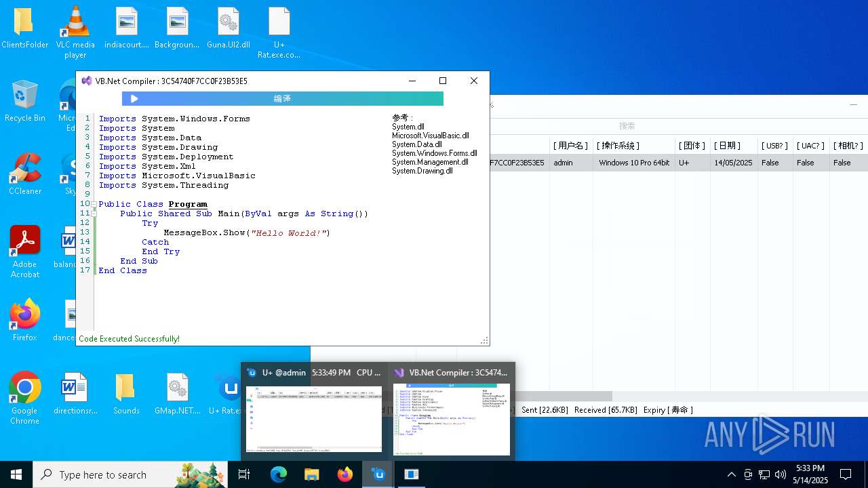868x488 pixels.
Task: Launch Firefox from the desktop icon
Action: (24, 320)
